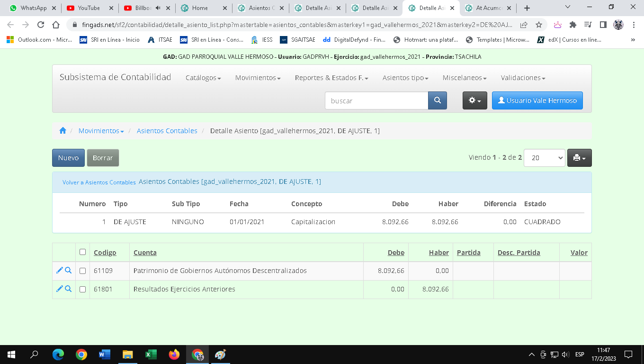Switch to the Home browser tab
Screen dimensions: 644x364
pyautogui.click(x=200, y=8)
